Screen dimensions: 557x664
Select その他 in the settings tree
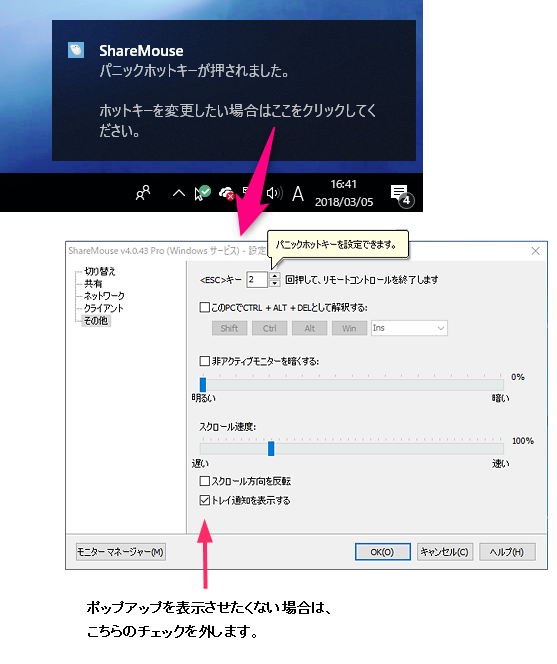(x=96, y=321)
